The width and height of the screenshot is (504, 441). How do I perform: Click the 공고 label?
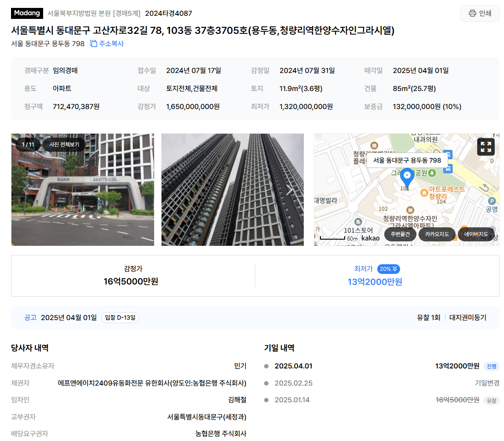30,317
